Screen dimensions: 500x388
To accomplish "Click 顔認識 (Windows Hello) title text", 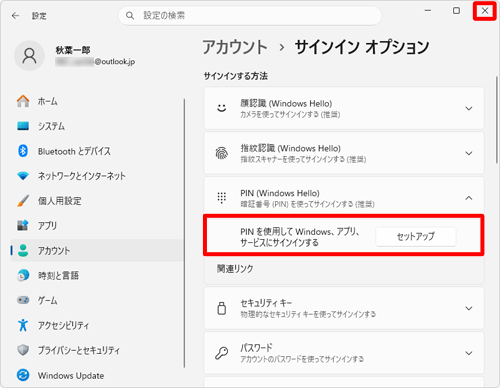I will (286, 103).
